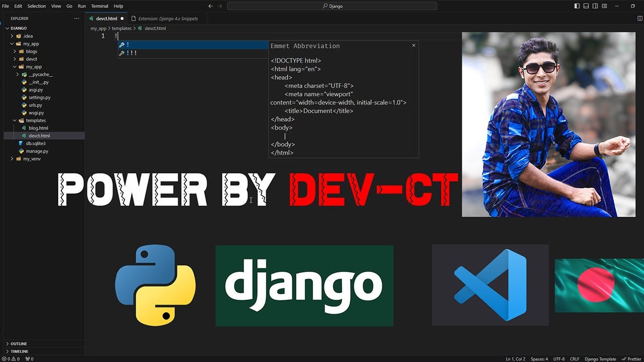644x362 pixels.
Task: Click line number 1 in the gutter
Action: 103,36
